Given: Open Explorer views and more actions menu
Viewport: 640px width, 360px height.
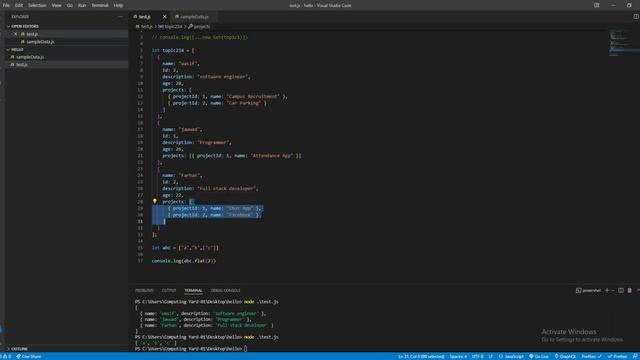Looking at the screenshot, I should pyautogui.click(x=120, y=17).
